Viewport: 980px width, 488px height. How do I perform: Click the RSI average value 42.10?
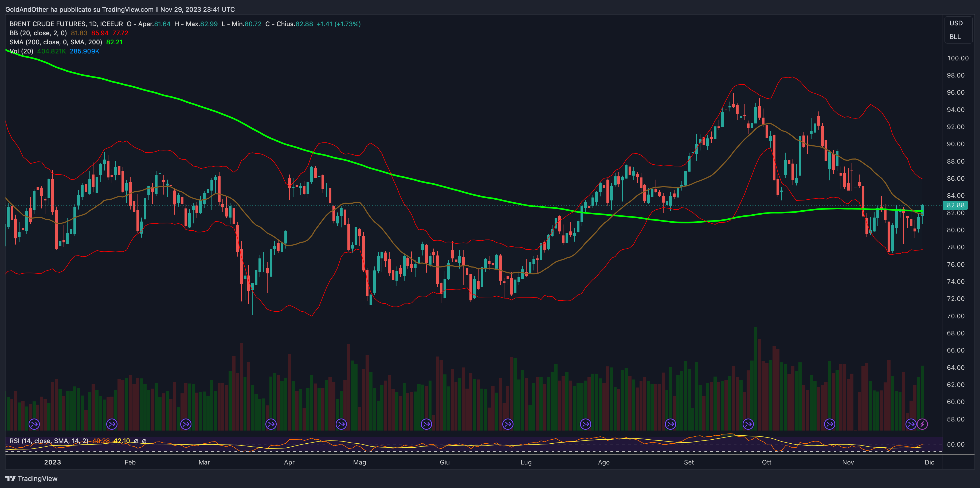click(122, 441)
